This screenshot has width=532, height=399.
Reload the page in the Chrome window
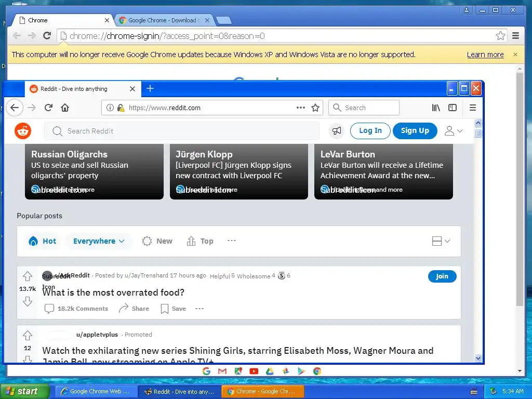pos(47,36)
